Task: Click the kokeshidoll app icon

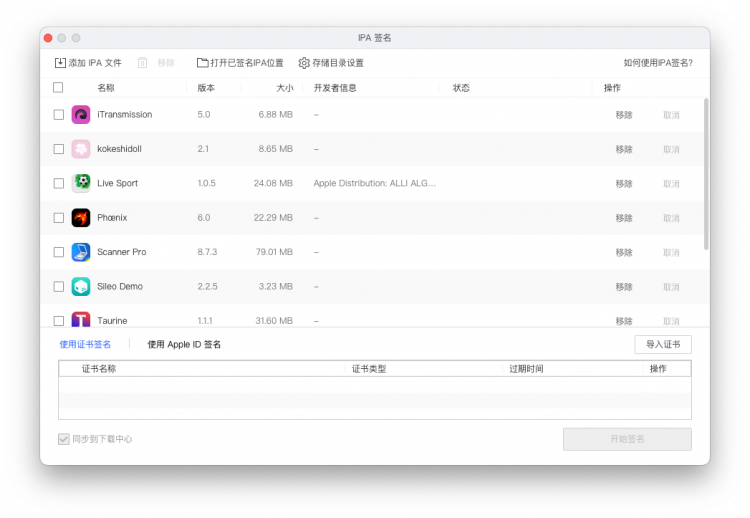Action: tap(81, 149)
